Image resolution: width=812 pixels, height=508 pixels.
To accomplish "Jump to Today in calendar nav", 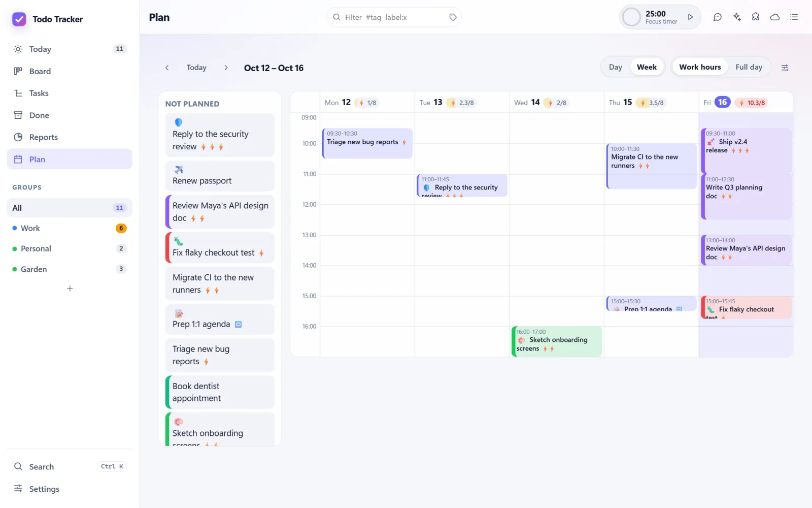I will click(196, 68).
